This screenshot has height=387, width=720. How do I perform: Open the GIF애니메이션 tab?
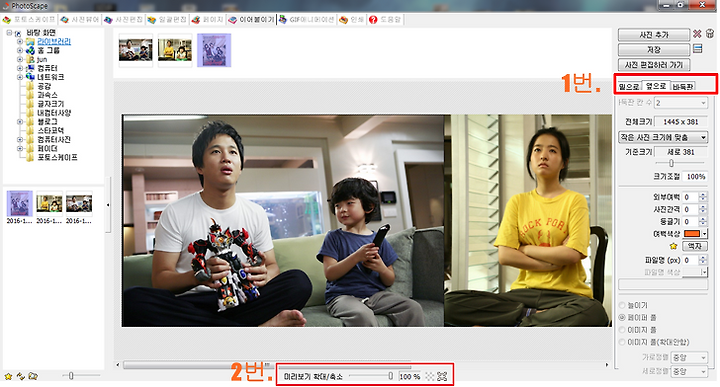[306, 20]
